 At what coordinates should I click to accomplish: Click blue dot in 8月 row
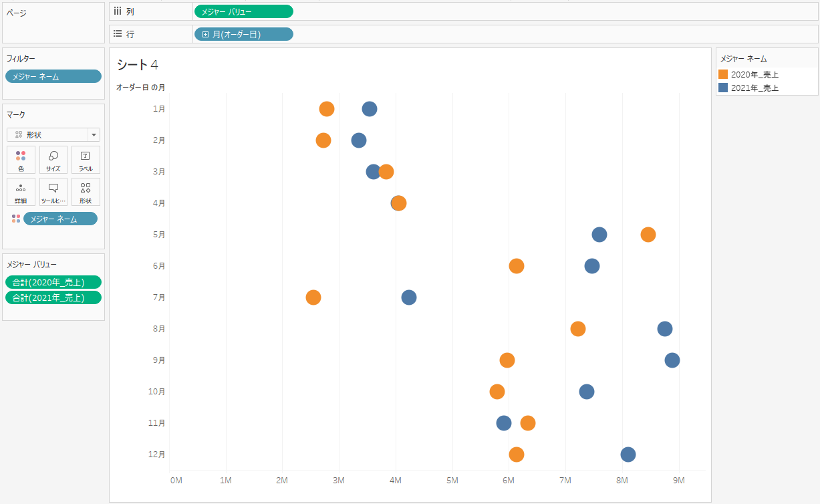(x=665, y=329)
